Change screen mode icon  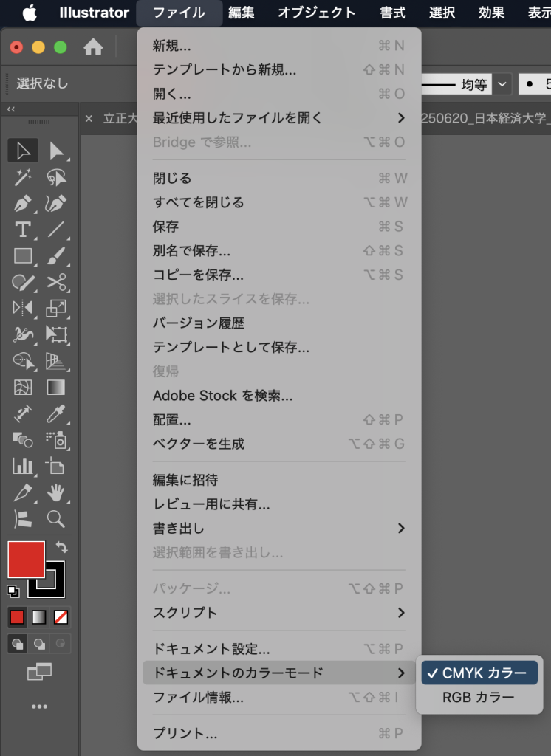click(39, 672)
